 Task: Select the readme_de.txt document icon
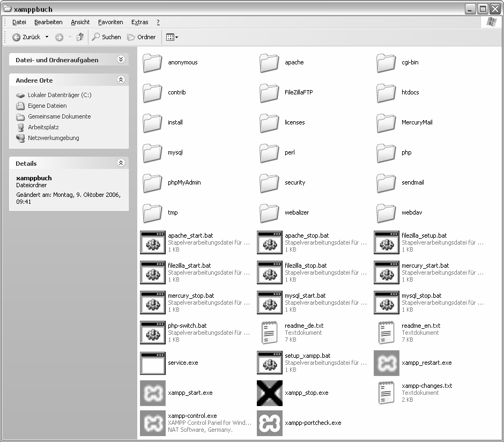click(x=270, y=333)
